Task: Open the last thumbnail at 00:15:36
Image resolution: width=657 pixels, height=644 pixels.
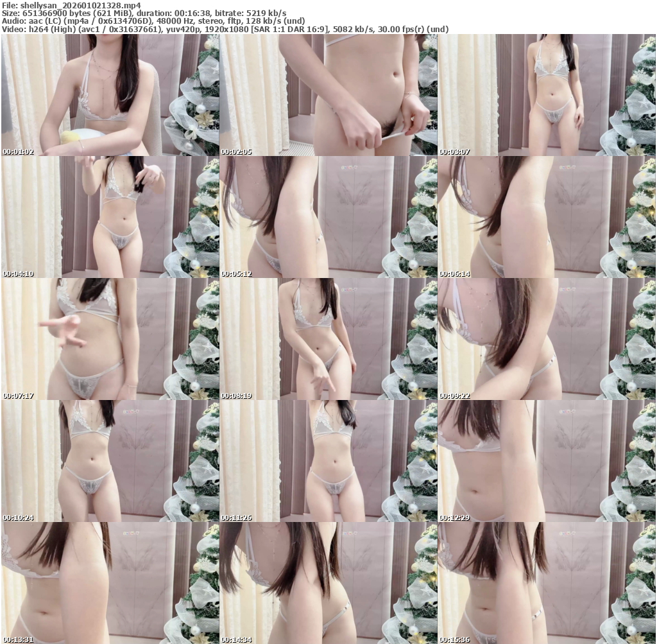Action: click(x=546, y=582)
